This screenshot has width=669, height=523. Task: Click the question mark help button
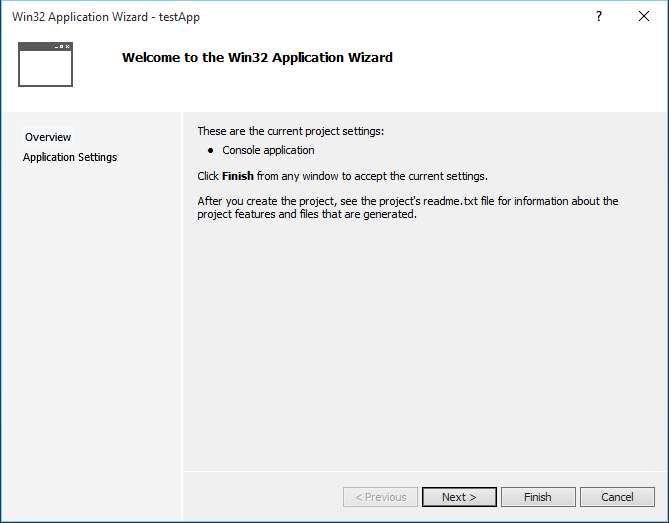(x=599, y=16)
